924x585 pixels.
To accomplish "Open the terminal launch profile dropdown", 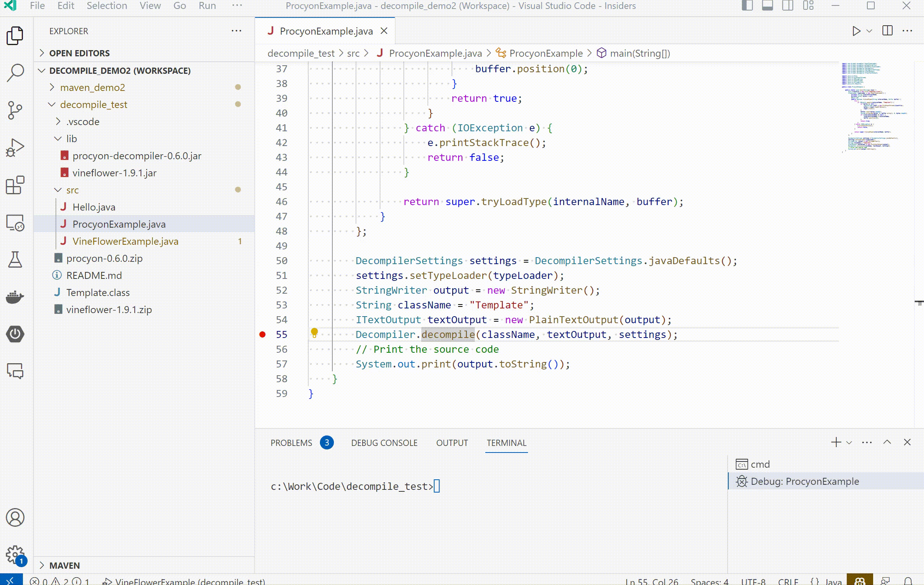I will click(849, 442).
